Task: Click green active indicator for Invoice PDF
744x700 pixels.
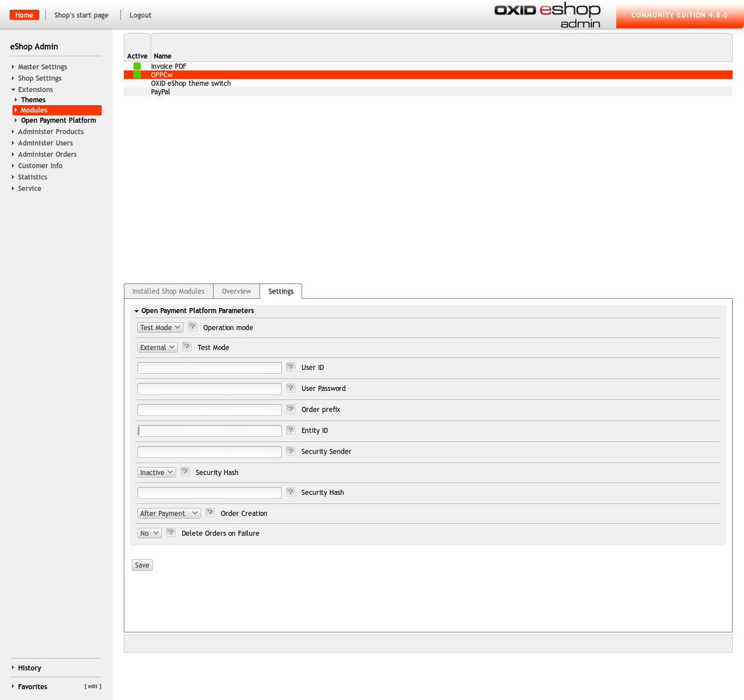Action: (x=137, y=66)
